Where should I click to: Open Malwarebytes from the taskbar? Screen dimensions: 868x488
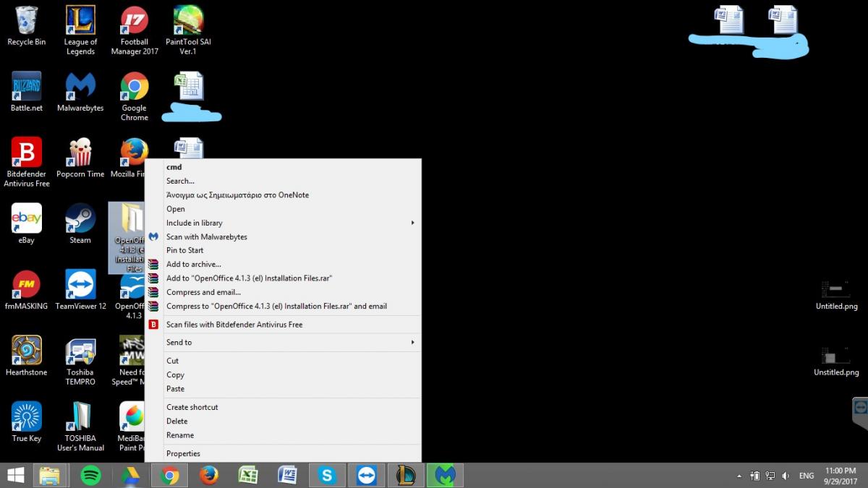click(x=445, y=475)
